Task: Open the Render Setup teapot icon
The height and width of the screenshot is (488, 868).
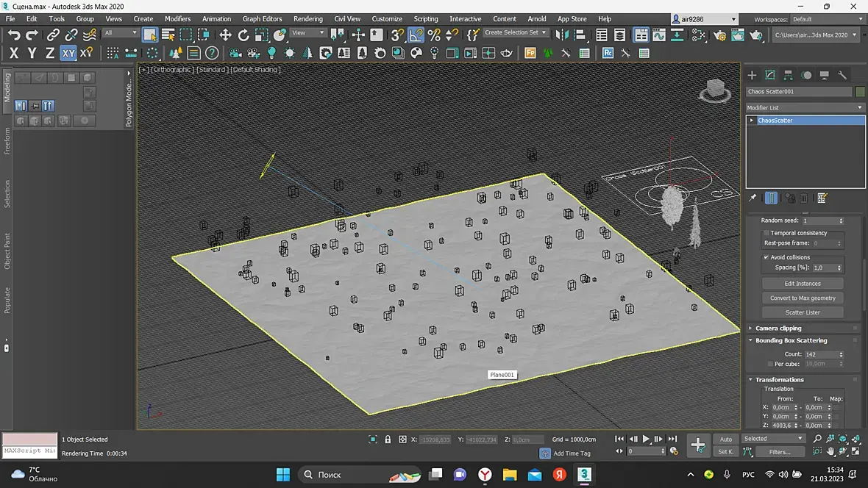Action: coord(719,35)
